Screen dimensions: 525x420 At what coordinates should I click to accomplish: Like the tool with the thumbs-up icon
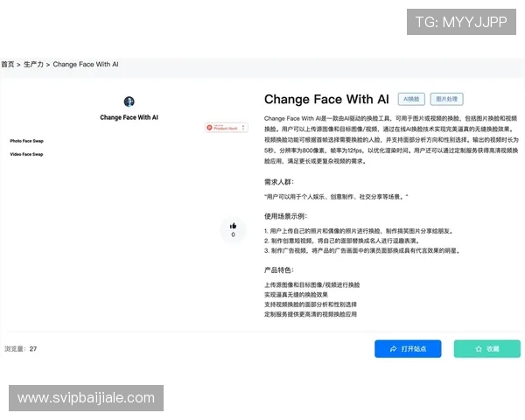click(x=233, y=226)
